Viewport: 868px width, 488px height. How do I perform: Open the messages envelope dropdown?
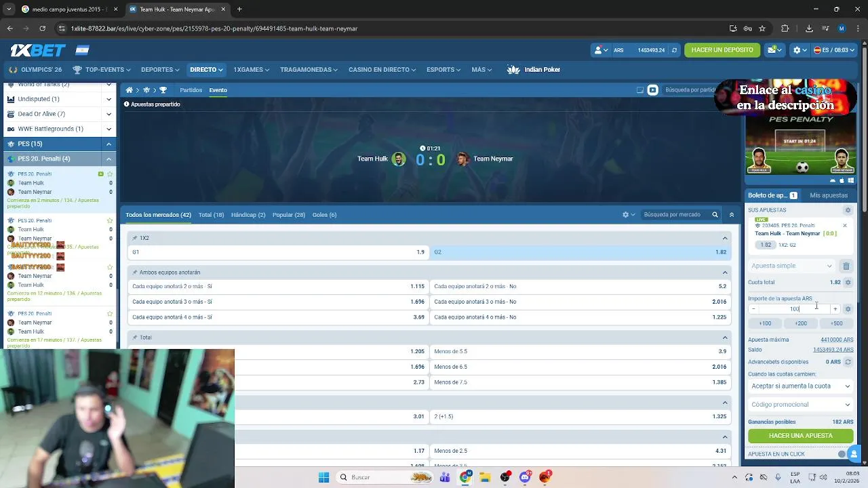click(x=774, y=50)
